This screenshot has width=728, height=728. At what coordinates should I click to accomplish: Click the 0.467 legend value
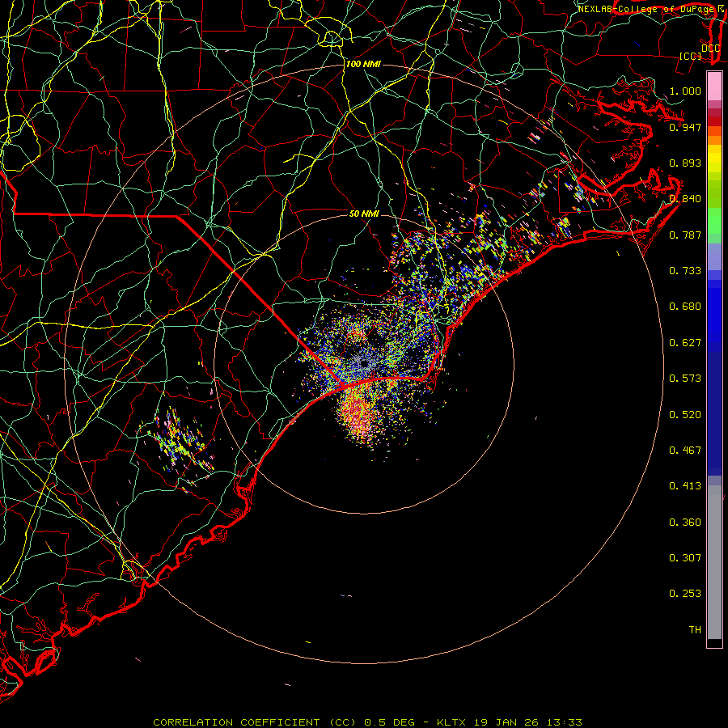click(685, 451)
